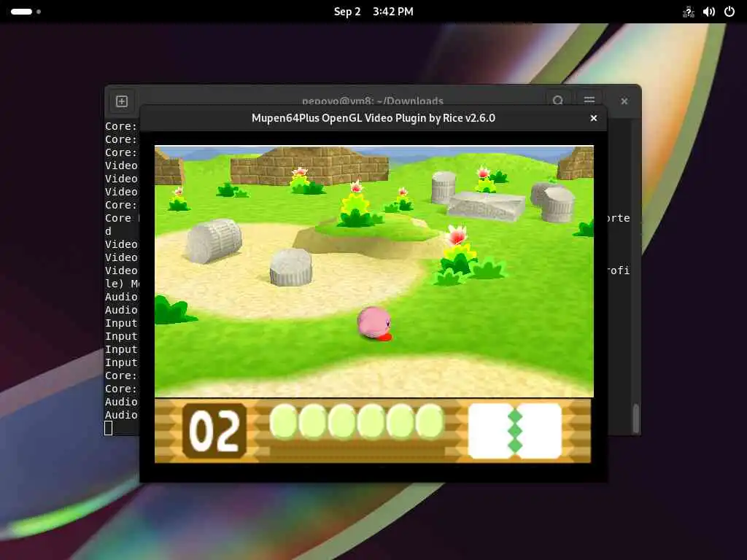Click the terminal line starting 'le) M'
747x560 pixels.
[122, 284]
